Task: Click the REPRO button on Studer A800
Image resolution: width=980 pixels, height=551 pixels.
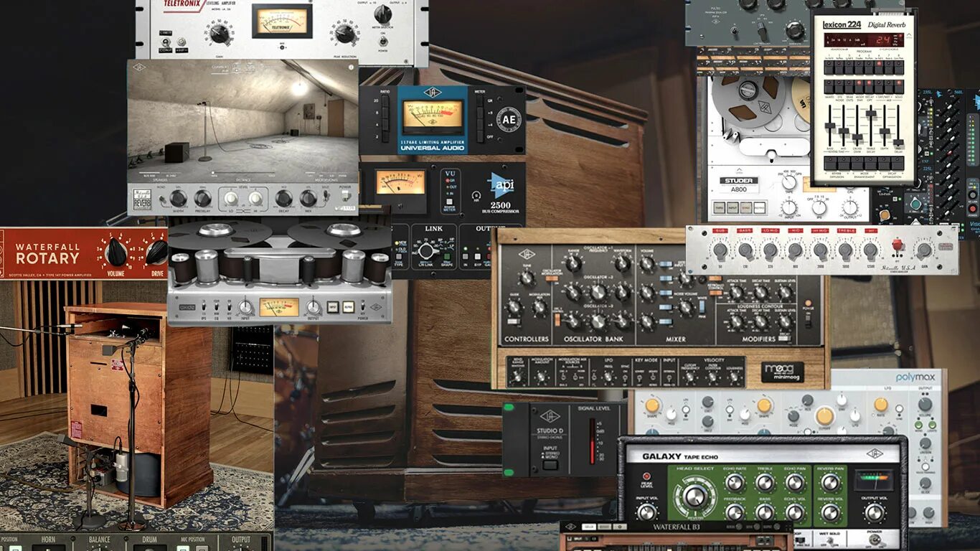Action: click(x=760, y=209)
